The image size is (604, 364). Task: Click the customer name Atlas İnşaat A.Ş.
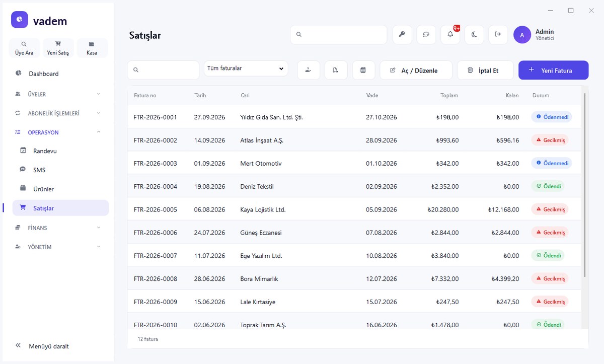pos(262,140)
